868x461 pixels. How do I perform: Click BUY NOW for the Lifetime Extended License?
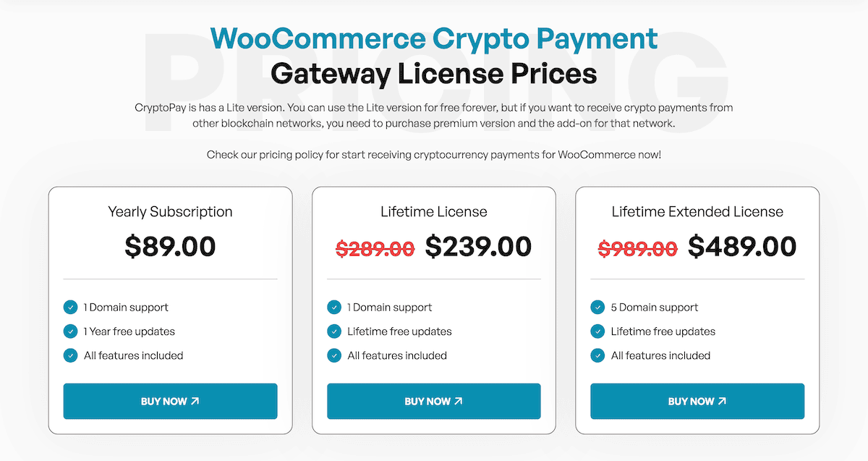[x=697, y=401]
